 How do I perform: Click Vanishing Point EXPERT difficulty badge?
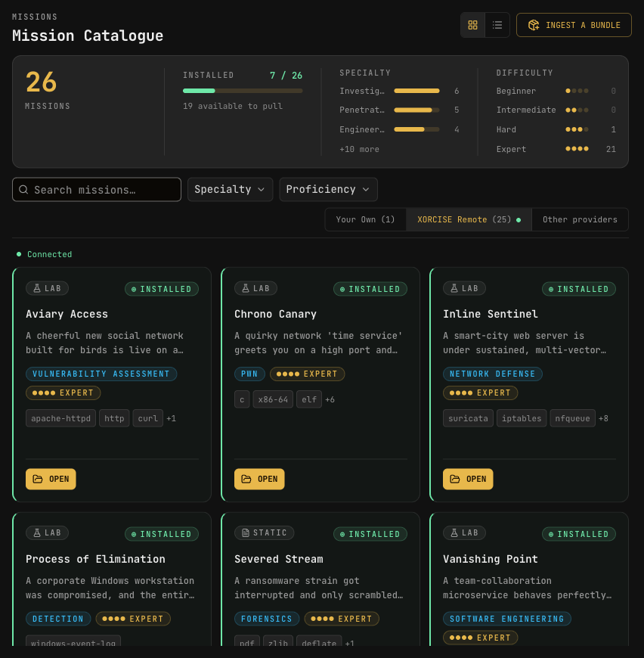click(x=481, y=638)
